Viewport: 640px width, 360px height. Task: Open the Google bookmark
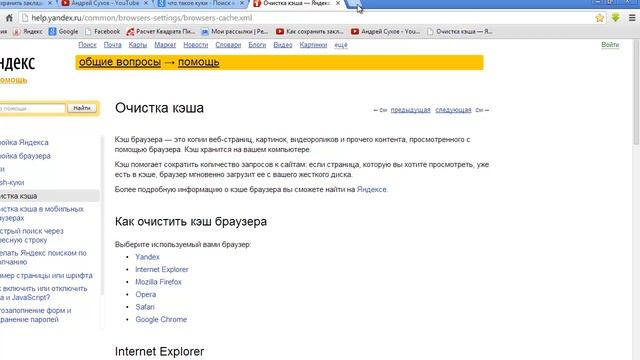pos(63,31)
